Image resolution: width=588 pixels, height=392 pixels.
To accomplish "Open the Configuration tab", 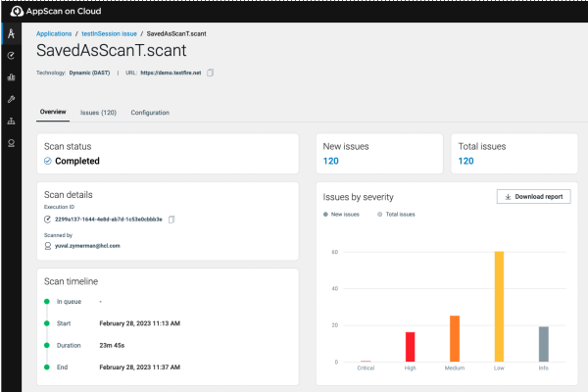I will [x=150, y=113].
